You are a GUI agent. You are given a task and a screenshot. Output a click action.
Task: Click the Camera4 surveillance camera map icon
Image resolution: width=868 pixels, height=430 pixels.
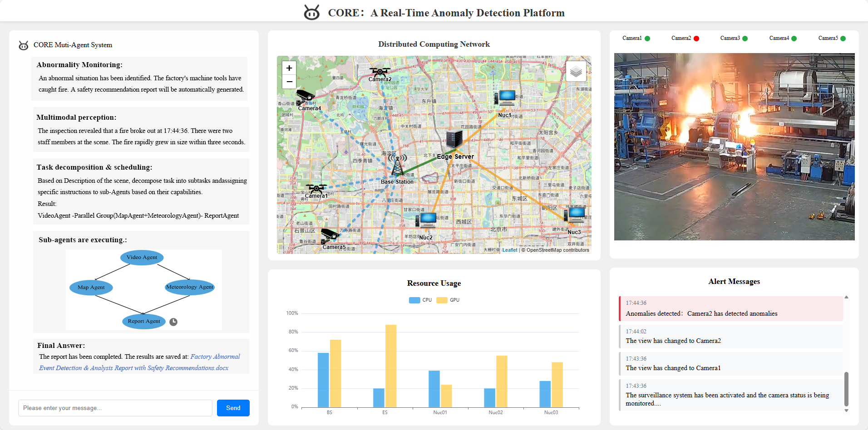click(x=305, y=97)
